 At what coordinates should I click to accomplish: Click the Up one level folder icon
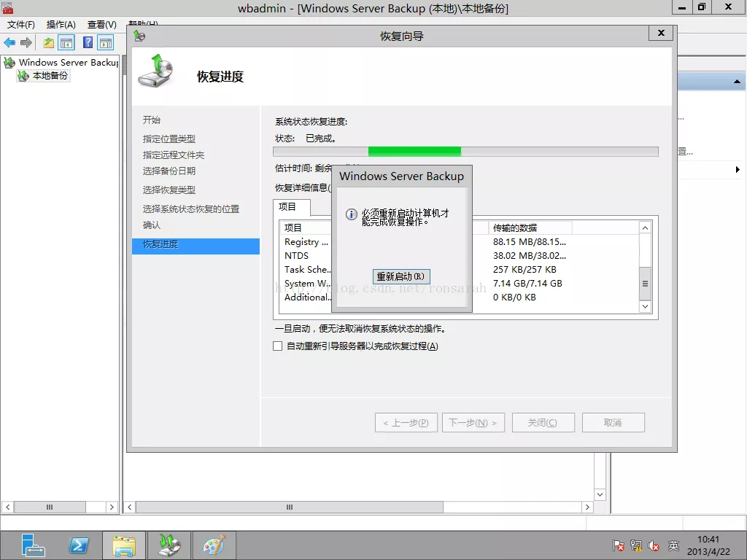pos(48,43)
